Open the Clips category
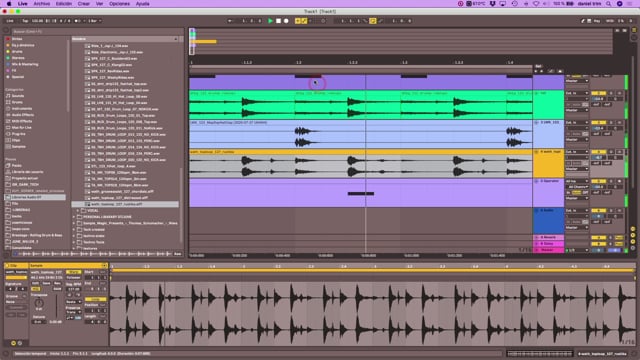 [16, 140]
